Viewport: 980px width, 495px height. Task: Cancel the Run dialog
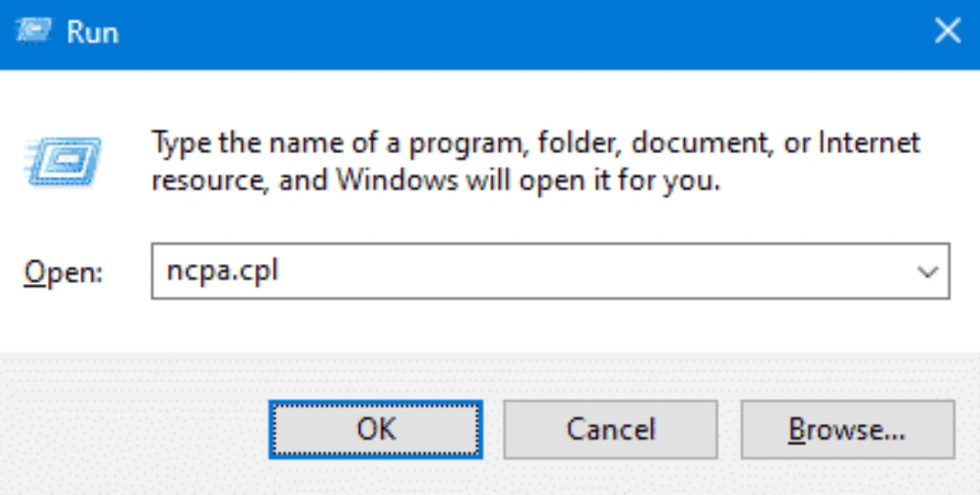point(611,429)
